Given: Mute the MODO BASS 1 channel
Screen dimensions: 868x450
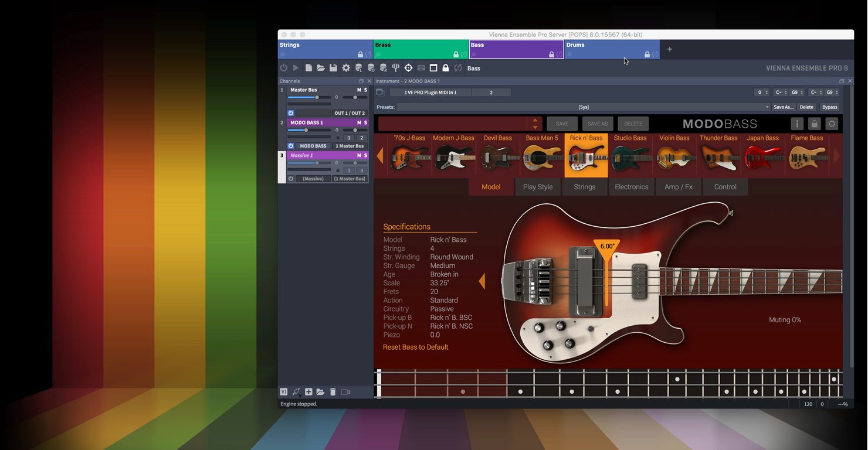Looking at the screenshot, I should 359,122.
